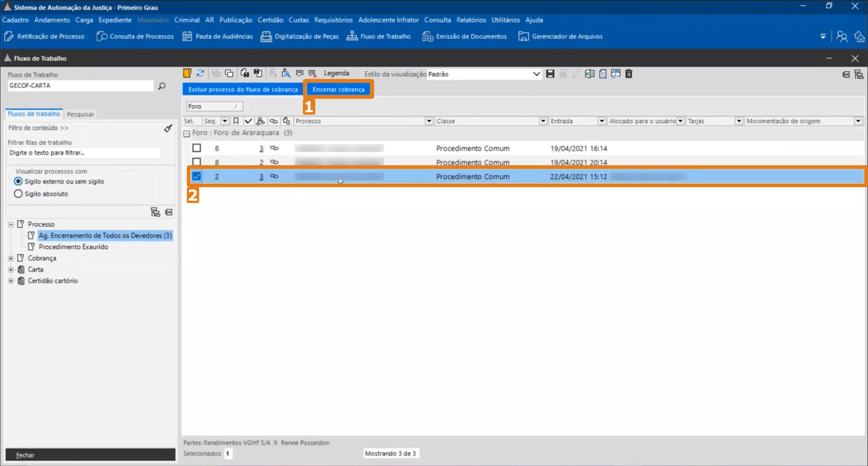Select Sigilo absoluto option
This screenshot has width=868, height=466.
click(18, 194)
